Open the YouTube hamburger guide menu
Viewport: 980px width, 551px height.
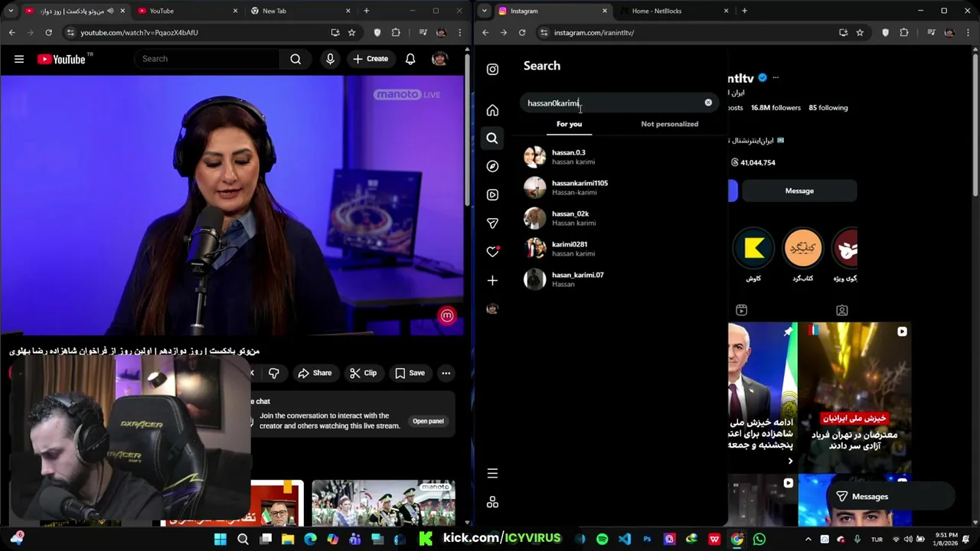point(19,59)
